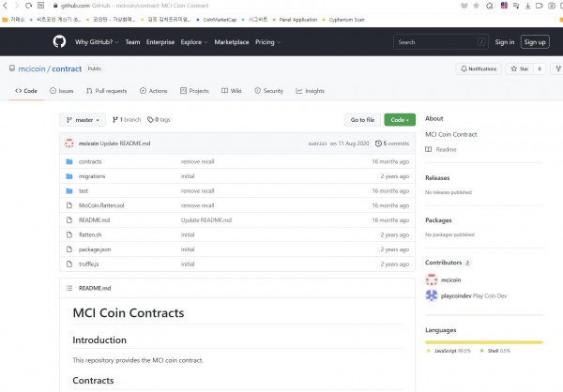Viewport: 563px width, 392px height.
Task: Click the Go to file button
Action: point(362,120)
